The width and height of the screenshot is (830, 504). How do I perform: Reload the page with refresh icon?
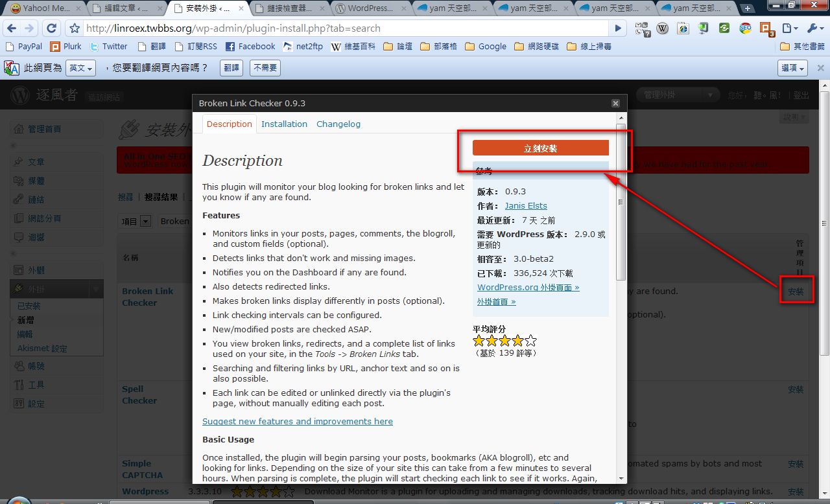[x=52, y=29]
